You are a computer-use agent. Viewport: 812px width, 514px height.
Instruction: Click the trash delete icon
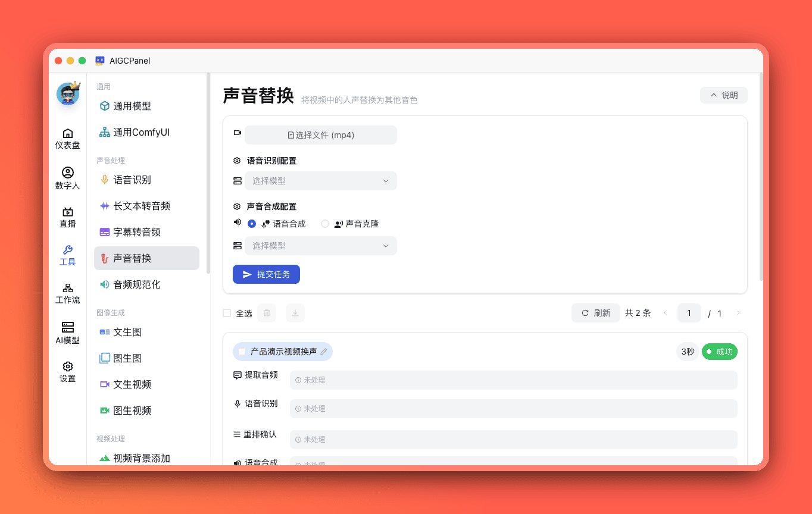(x=267, y=313)
